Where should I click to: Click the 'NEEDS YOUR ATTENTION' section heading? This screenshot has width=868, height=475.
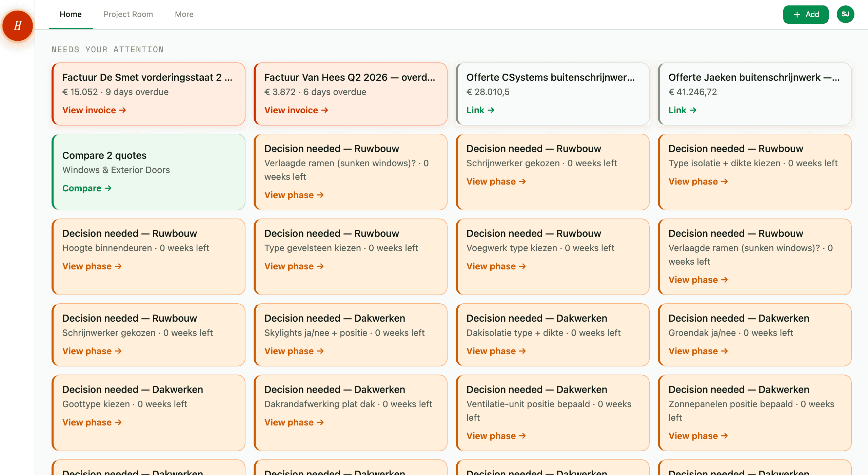(x=107, y=50)
